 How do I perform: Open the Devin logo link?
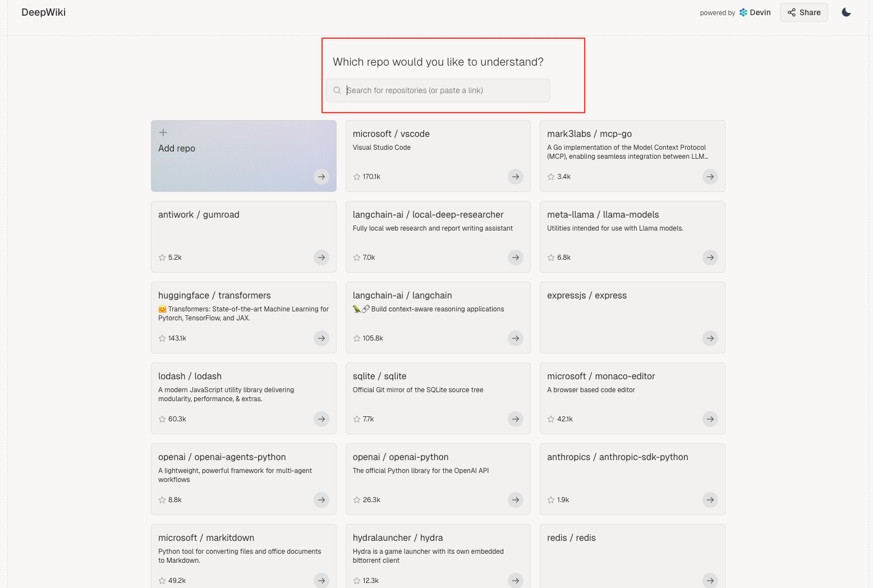tap(755, 12)
